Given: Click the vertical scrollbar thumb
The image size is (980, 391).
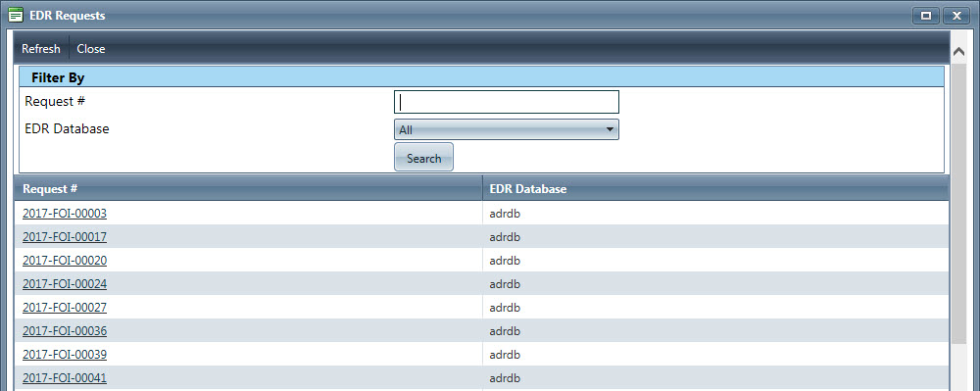Looking at the screenshot, I should tap(958, 203).
